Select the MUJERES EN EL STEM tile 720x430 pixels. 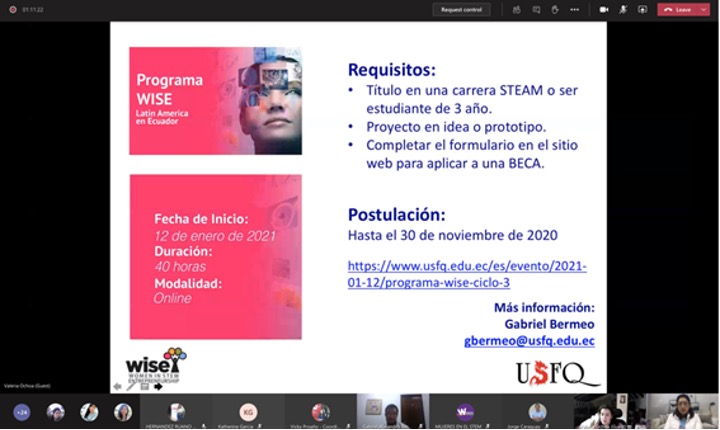[465, 412]
